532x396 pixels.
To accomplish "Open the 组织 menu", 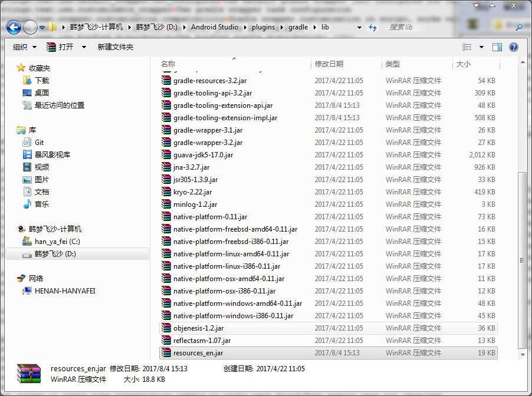I will 24,47.
